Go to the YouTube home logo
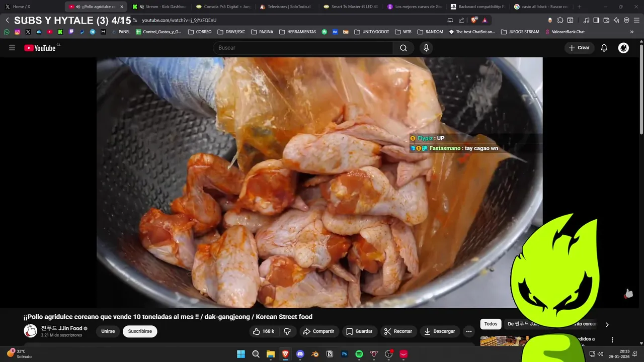Screen dimensions: 644x362 [40, 48]
